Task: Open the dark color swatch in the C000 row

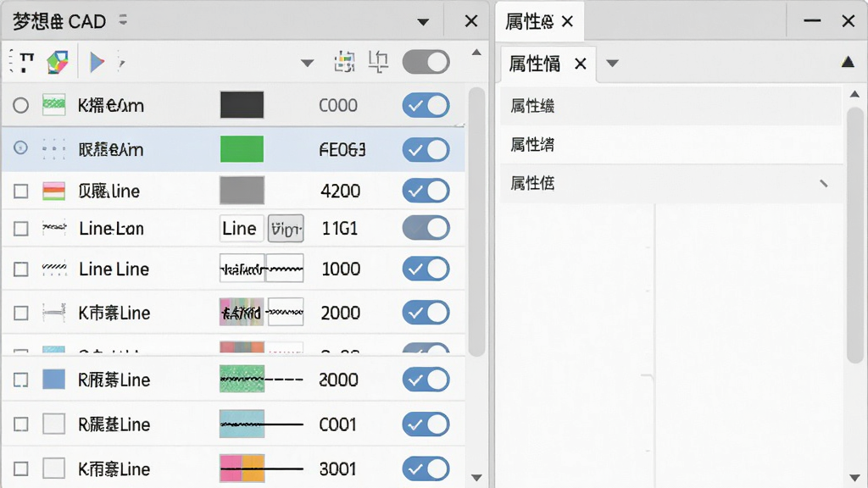Action: [242, 105]
